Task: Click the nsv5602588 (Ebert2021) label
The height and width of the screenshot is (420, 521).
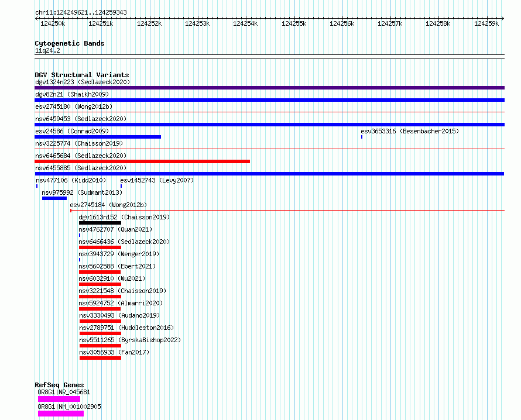Action: click(117, 266)
